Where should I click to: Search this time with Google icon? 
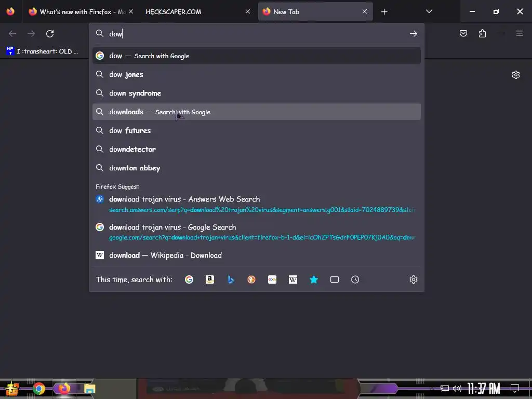[x=189, y=280]
